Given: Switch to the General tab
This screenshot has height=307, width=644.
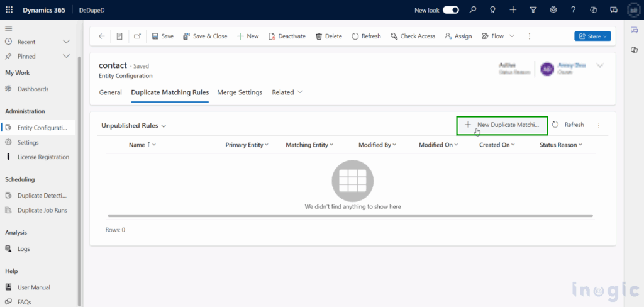Looking at the screenshot, I should pyautogui.click(x=110, y=92).
